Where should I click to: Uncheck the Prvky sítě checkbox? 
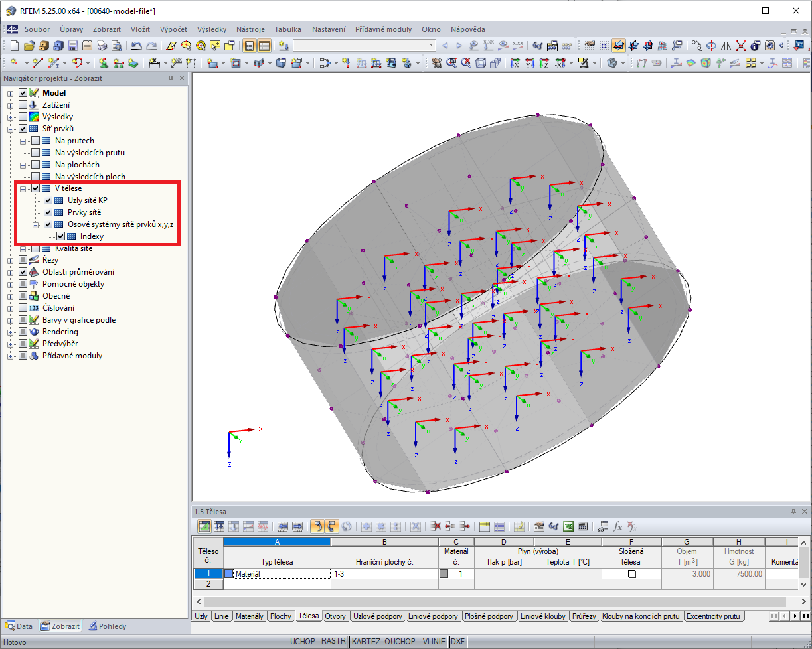(48, 212)
